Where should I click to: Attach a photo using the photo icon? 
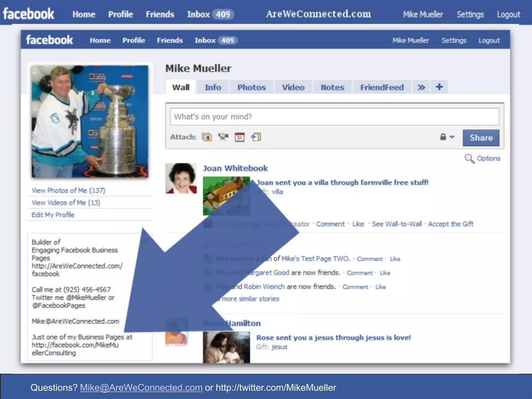[x=207, y=137]
